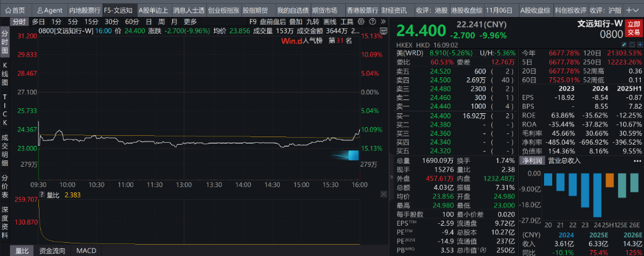
Task: Click the blue floating widget on chart
Action: pyautogui.click(x=353, y=155)
